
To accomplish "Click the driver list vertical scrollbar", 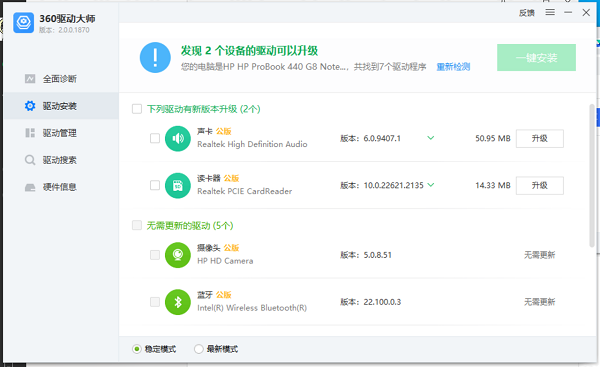I will pyautogui.click(x=592, y=175).
